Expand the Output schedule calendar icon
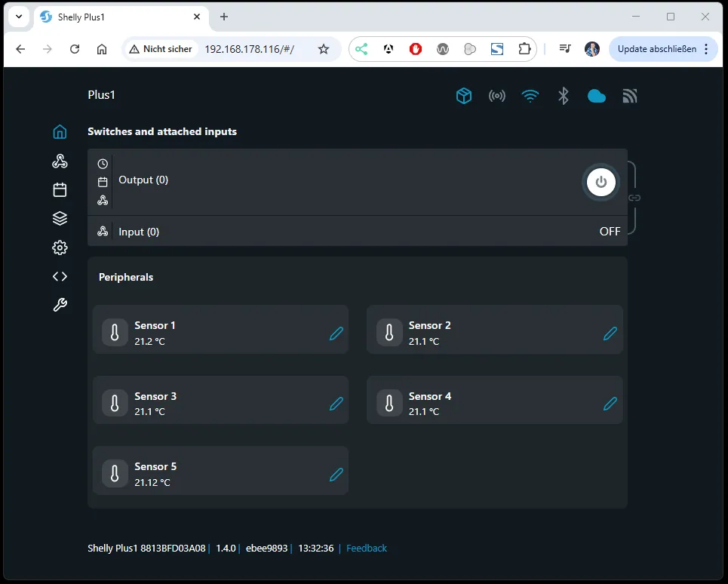728x584 pixels. 103,182
